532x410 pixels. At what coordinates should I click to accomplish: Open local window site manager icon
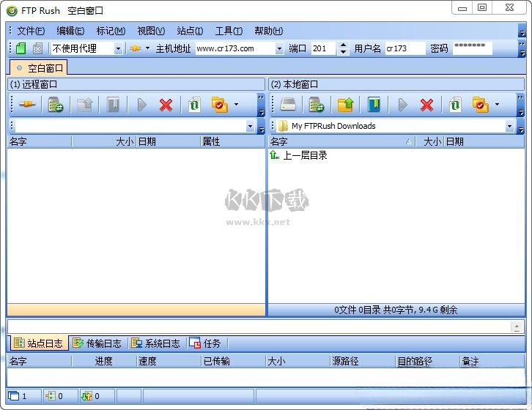coord(317,105)
